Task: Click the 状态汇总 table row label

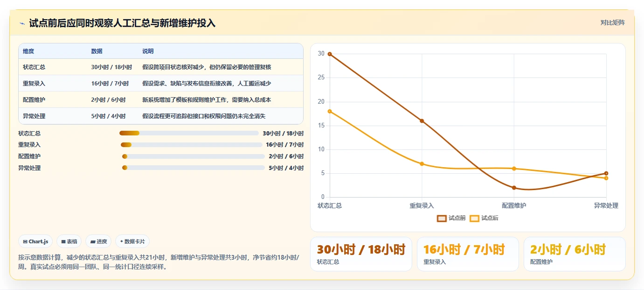Action: pyautogui.click(x=34, y=67)
